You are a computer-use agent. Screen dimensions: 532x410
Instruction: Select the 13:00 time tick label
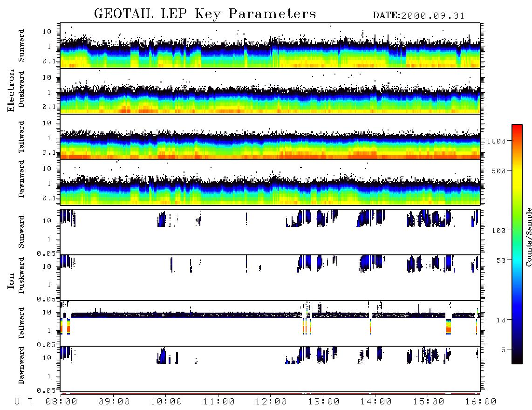point(324,402)
